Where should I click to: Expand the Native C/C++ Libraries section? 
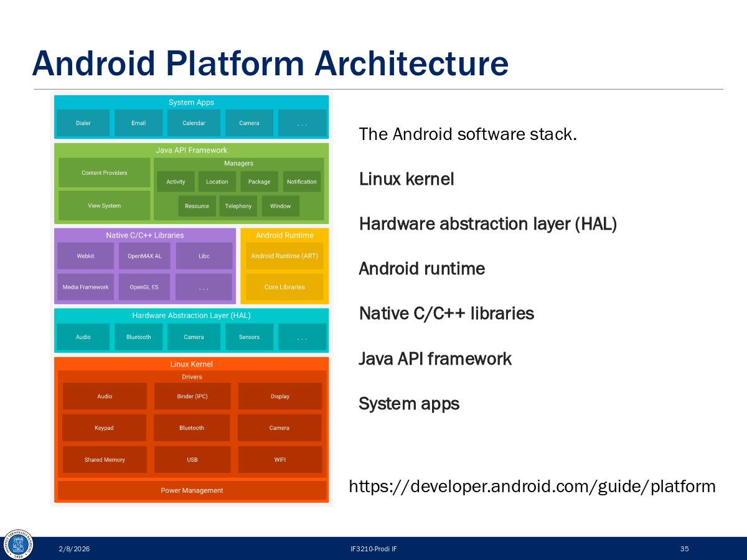(144, 235)
